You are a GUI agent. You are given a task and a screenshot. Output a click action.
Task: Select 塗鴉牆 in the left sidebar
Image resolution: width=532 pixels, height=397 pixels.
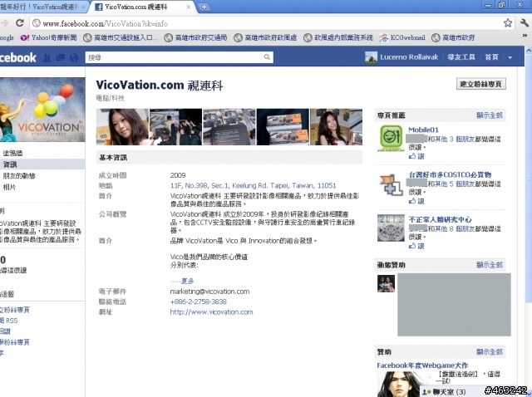[12, 154]
